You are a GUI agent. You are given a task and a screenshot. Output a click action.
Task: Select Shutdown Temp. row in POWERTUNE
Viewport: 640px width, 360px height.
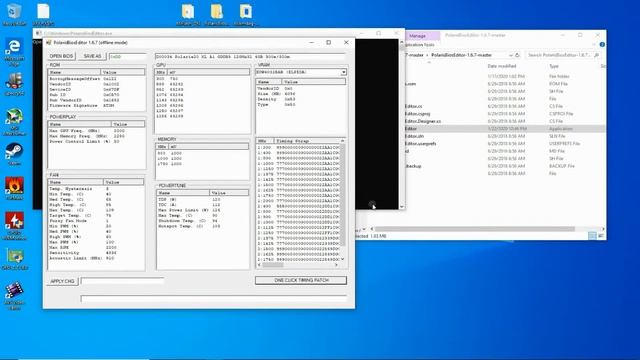203,220
